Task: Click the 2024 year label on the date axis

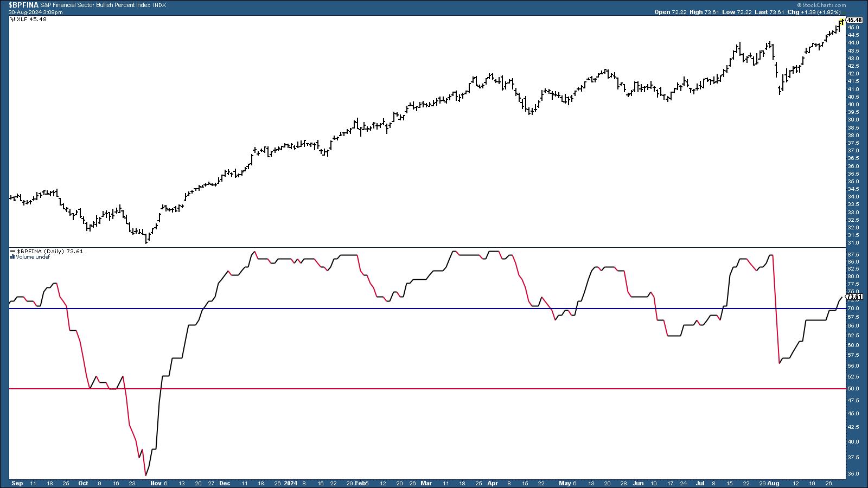Action: (291, 483)
